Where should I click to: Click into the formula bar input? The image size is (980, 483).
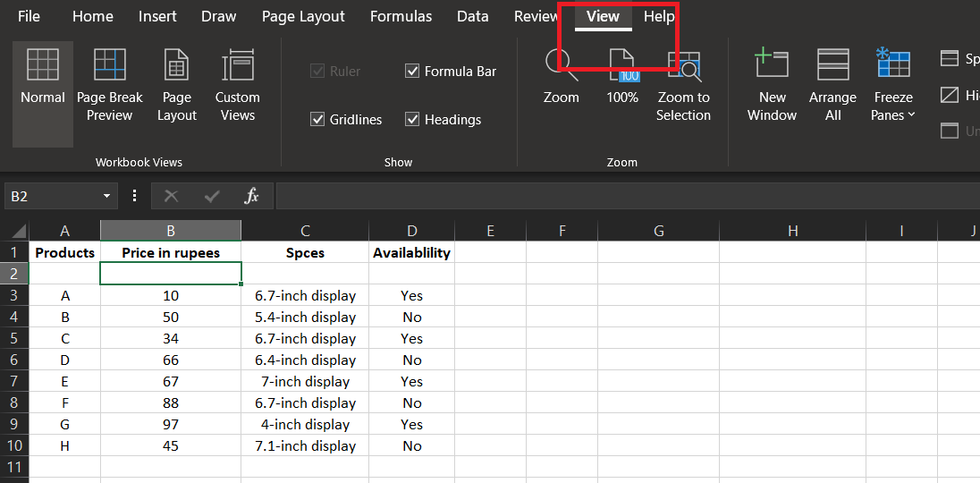(x=628, y=196)
